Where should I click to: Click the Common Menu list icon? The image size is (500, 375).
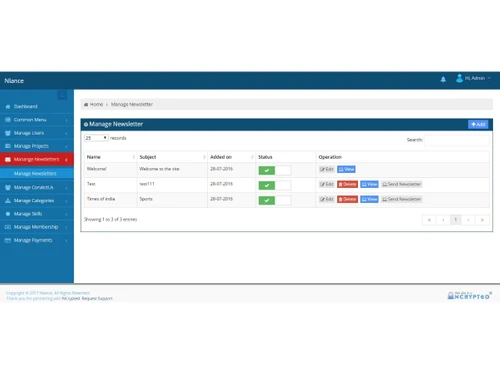point(8,120)
